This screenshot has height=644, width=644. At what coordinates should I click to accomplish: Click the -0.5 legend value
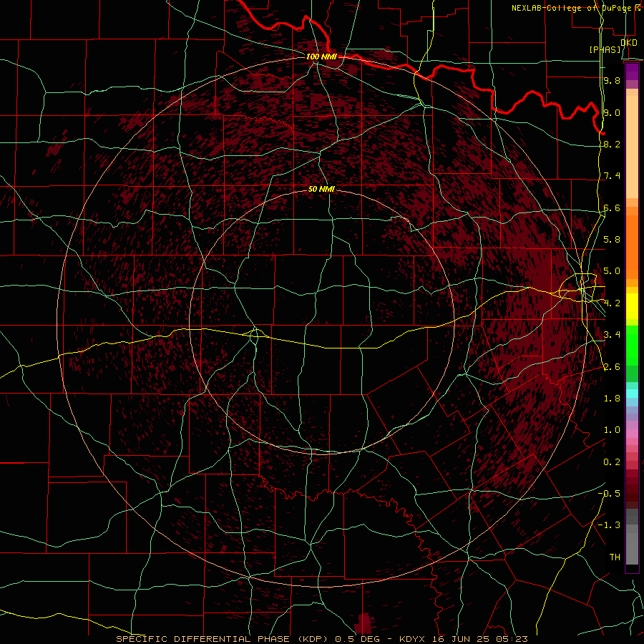609,494
